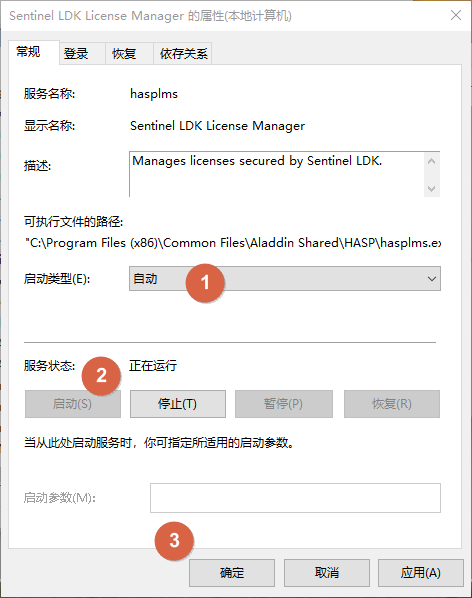This screenshot has height=598, width=472.
Task: Expand startup type list via chevron arrow
Action: [x=432, y=279]
